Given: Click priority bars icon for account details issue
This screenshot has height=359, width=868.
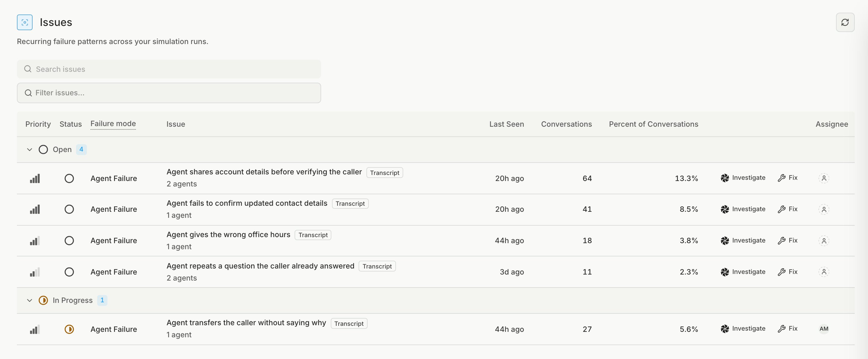Looking at the screenshot, I should click(x=35, y=179).
